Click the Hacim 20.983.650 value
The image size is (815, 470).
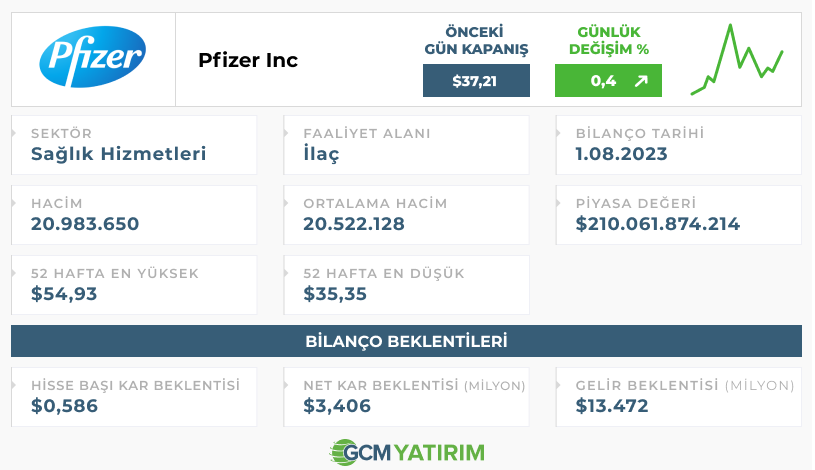tap(85, 224)
